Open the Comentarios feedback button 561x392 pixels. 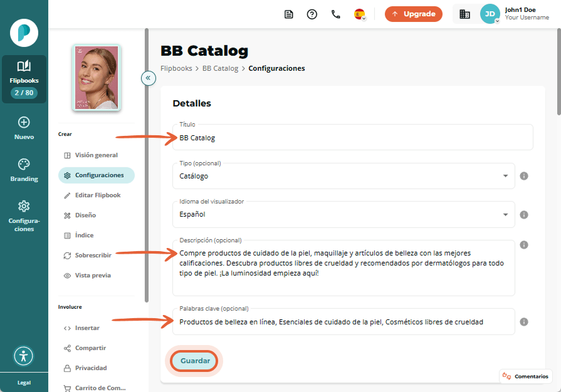pos(525,376)
